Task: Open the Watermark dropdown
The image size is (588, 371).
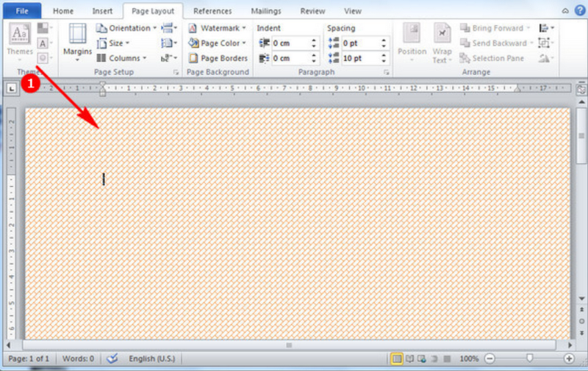Action: point(217,28)
